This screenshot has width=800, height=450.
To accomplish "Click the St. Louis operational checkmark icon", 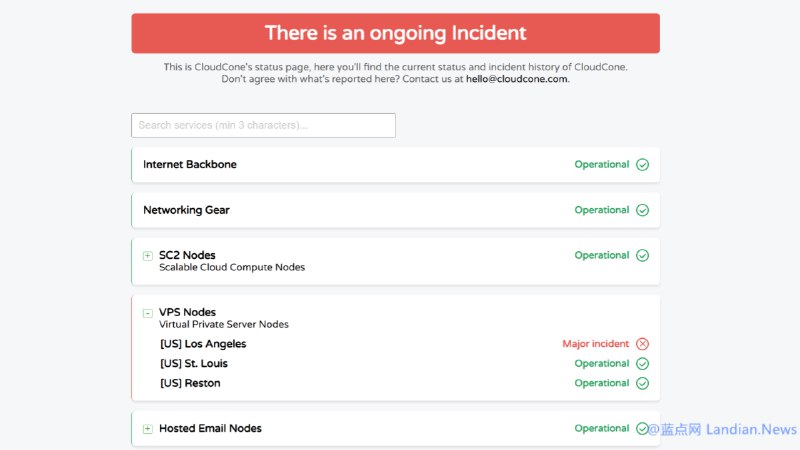I will 642,364.
